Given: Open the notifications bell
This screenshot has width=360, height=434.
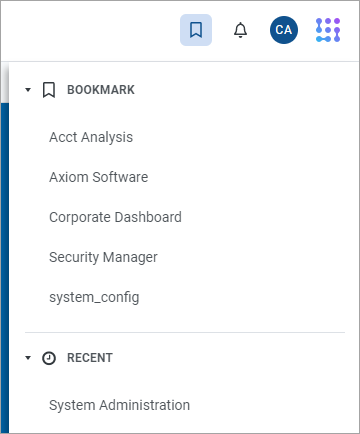Looking at the screenshot, I should coord(240,30).
